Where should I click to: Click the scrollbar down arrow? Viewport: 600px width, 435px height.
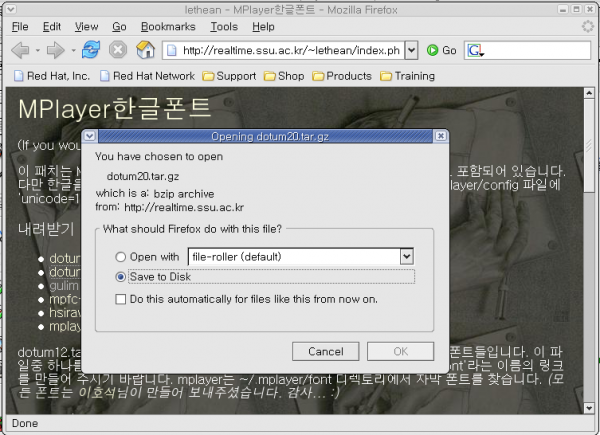coord(589,408)
